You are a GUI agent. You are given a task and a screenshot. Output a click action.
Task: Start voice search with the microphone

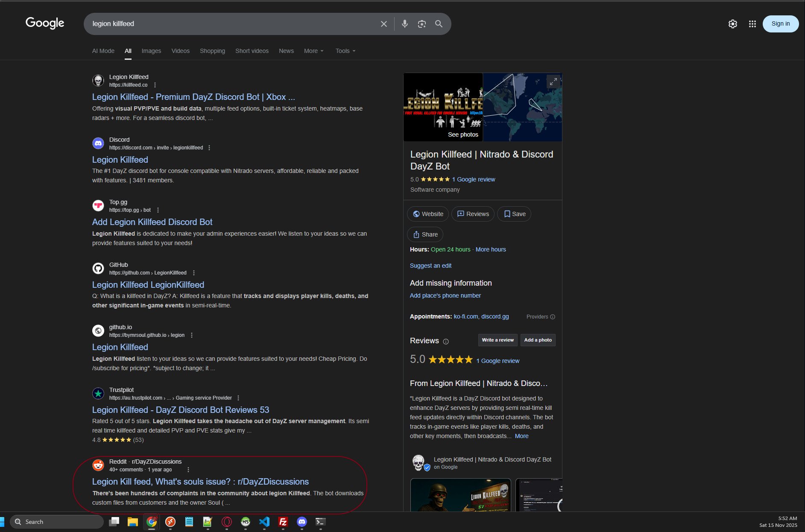point(405,24)
